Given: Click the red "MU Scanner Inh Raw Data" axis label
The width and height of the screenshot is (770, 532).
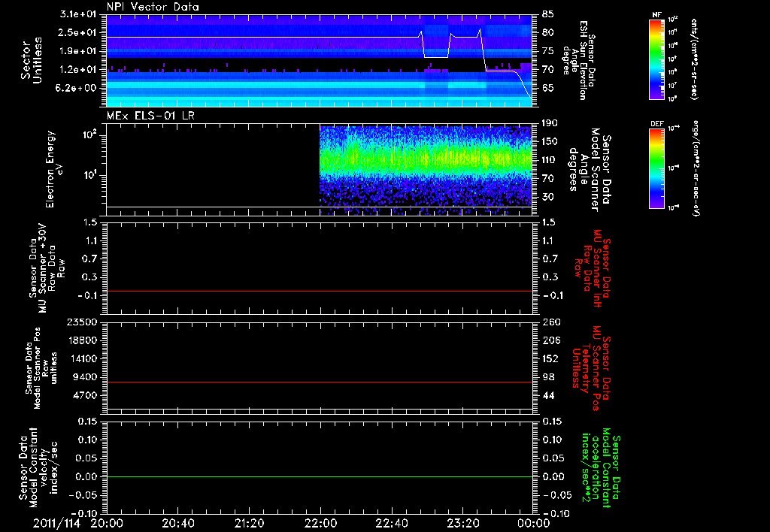Looking at the screenshot, I should click(593, 268).
